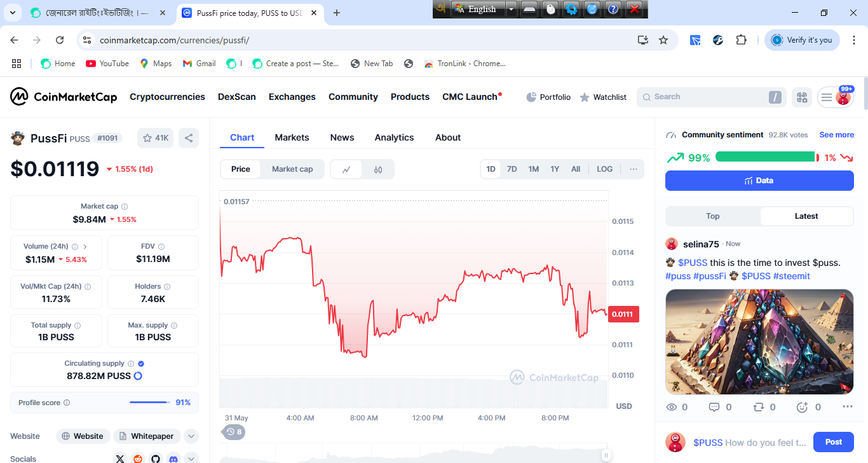Screen dimensions: 868x463
Task: Click the Post button
Action: [834, 442]
